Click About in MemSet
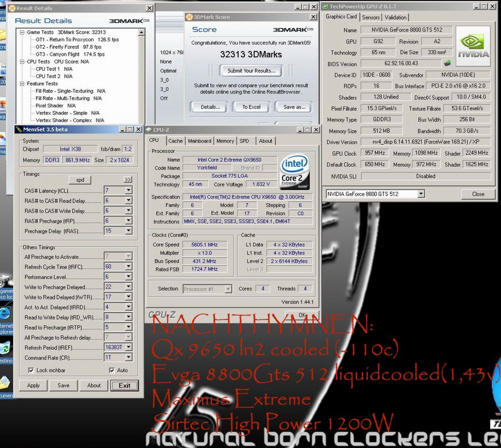The height and width of the screenshot is (448, 501). pos(94,385)
